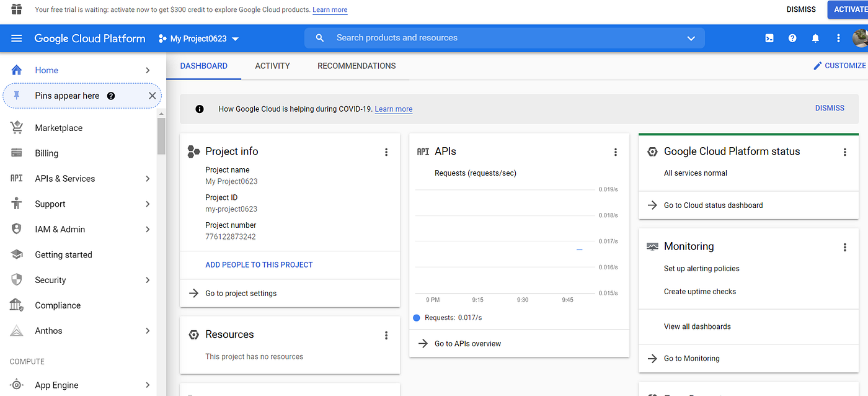Image resolution: width=868 pixels, height=396 pixels.
Task: Click the sidebar vertical scrollbar thumb
Action: [x=161, y=136]
